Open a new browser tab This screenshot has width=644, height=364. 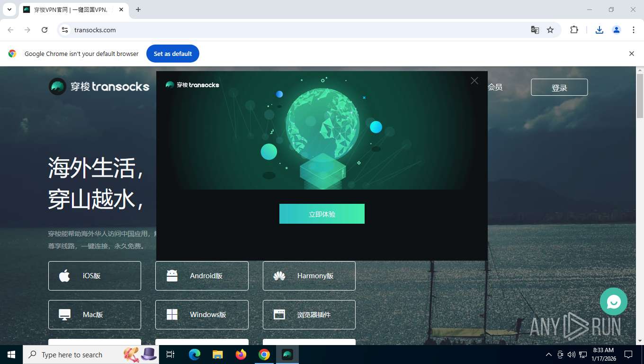(138, 9)
